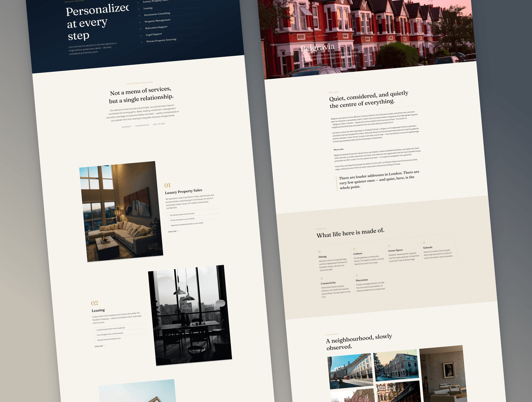Click 'Quiet, considered, and quietly' heading
Image resolution: width=532 pixels, height=402 pixels.
(x=369, y=95)
